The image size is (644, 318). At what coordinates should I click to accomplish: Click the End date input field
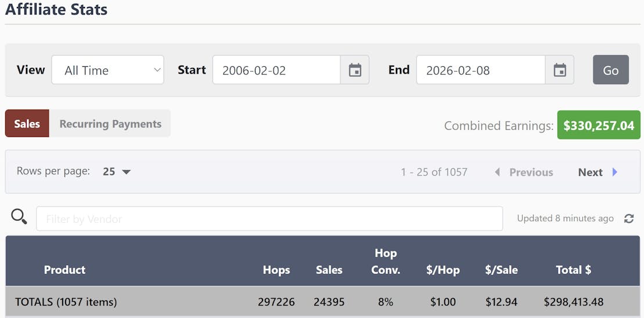coord(480,70)
